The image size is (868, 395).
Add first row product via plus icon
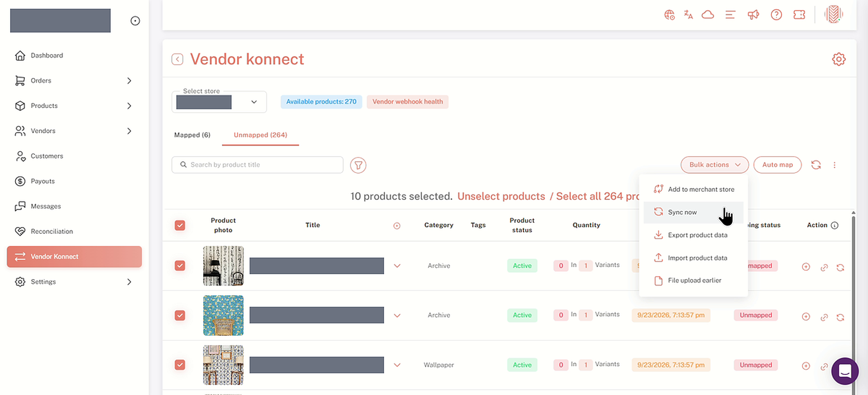(x=806, y=267)
